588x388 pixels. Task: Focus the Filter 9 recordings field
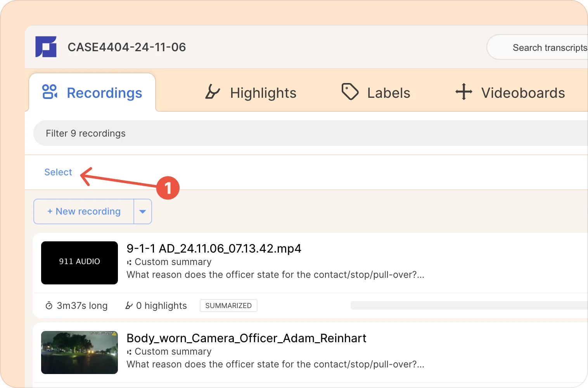311,133
